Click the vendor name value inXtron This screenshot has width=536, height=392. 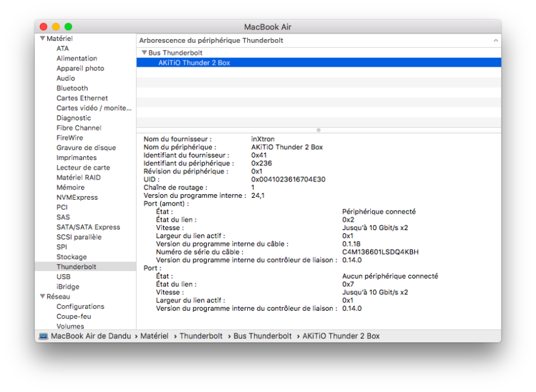[x=262, y=139]
